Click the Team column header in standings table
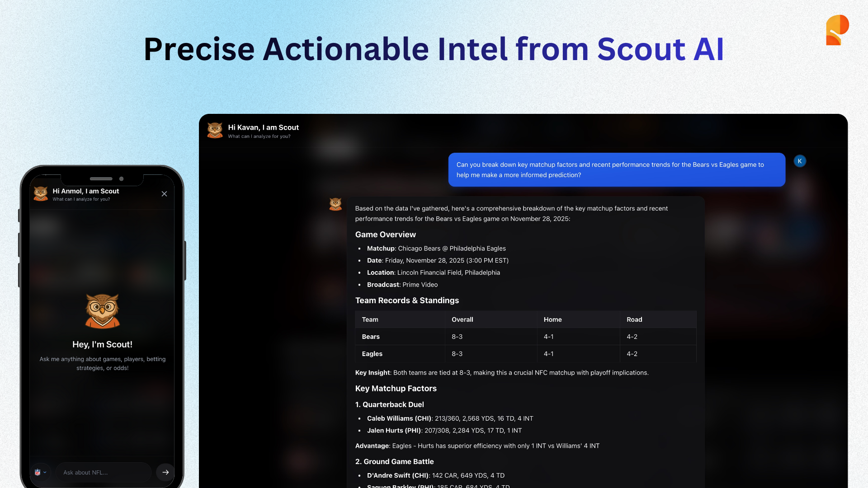868x488 pixels. 370,319
